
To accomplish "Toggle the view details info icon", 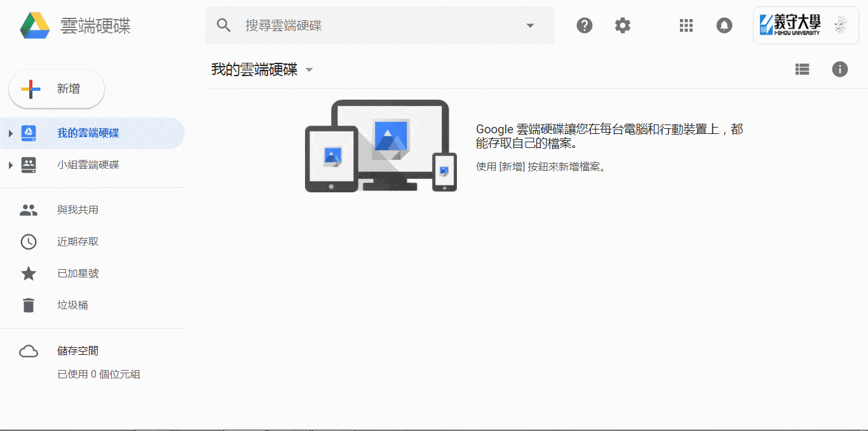I will coord(840,70).
